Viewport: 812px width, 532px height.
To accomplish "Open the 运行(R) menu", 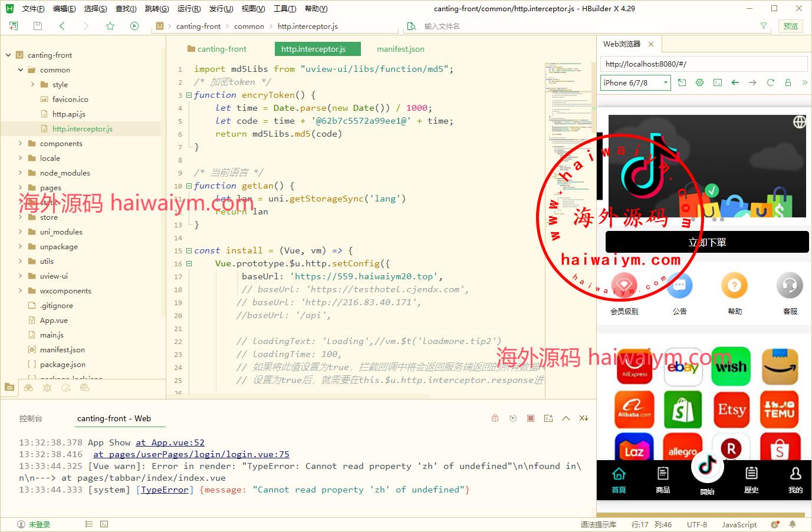I will point(189,9).
